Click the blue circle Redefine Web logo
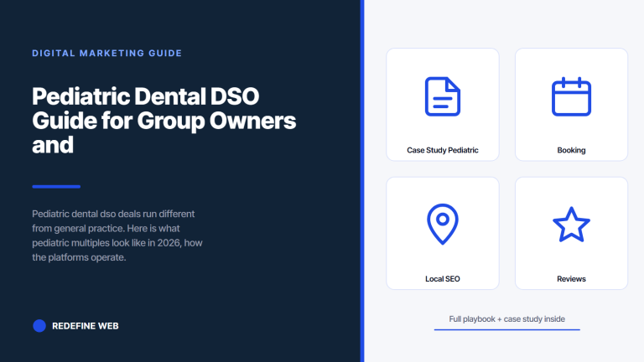 tap(39, 326)
